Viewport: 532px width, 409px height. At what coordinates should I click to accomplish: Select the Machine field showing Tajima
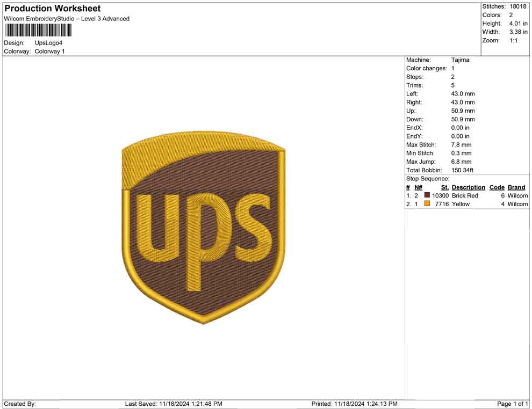pos(461,60)
